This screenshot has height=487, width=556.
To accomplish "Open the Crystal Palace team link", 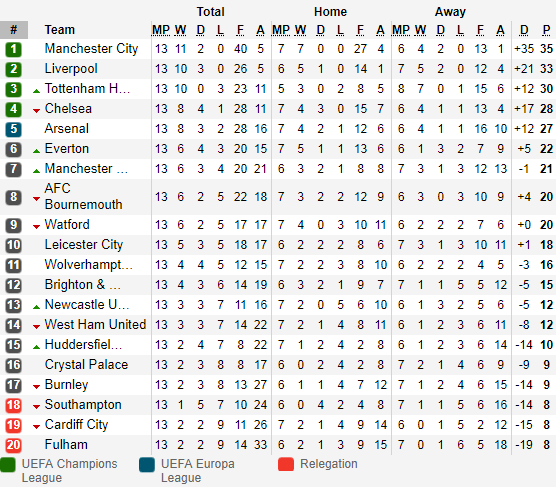I will [x=86, y=365].
